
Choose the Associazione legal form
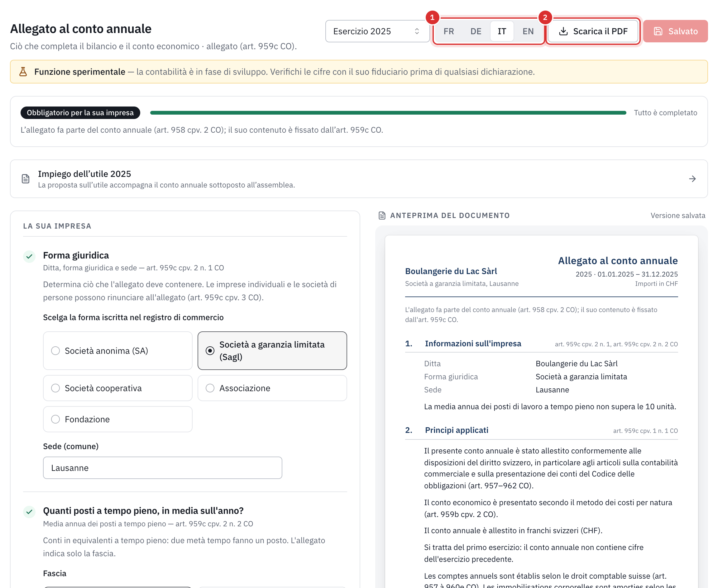[272, 388]
